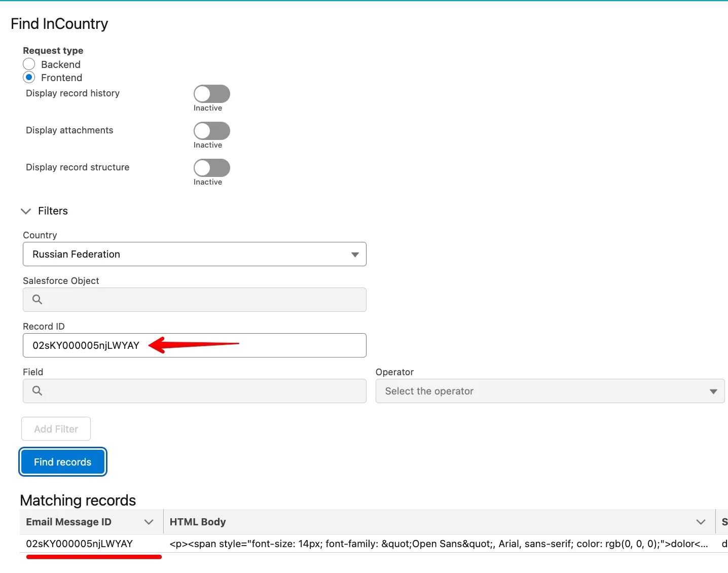The height and width of the screenshot is (573, 728).
Task: Open Email Message ID column menu
Action: 149,522
